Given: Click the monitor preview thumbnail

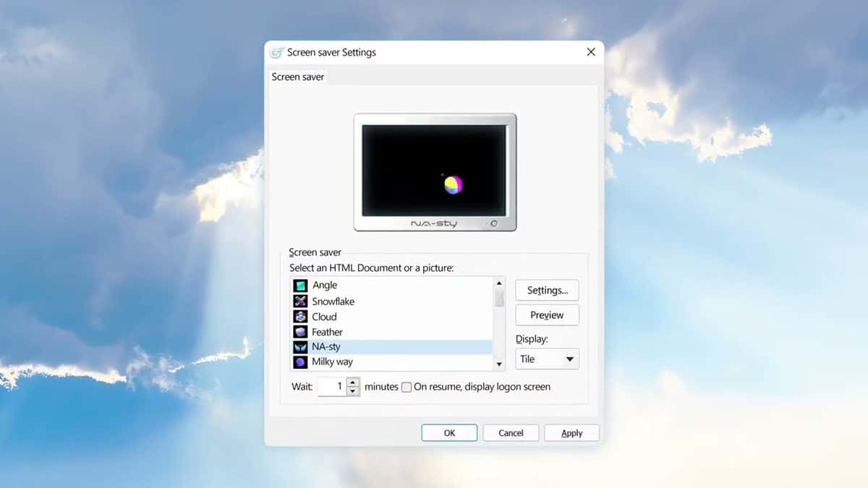Looking at the screenshot, I should (435, 172).
